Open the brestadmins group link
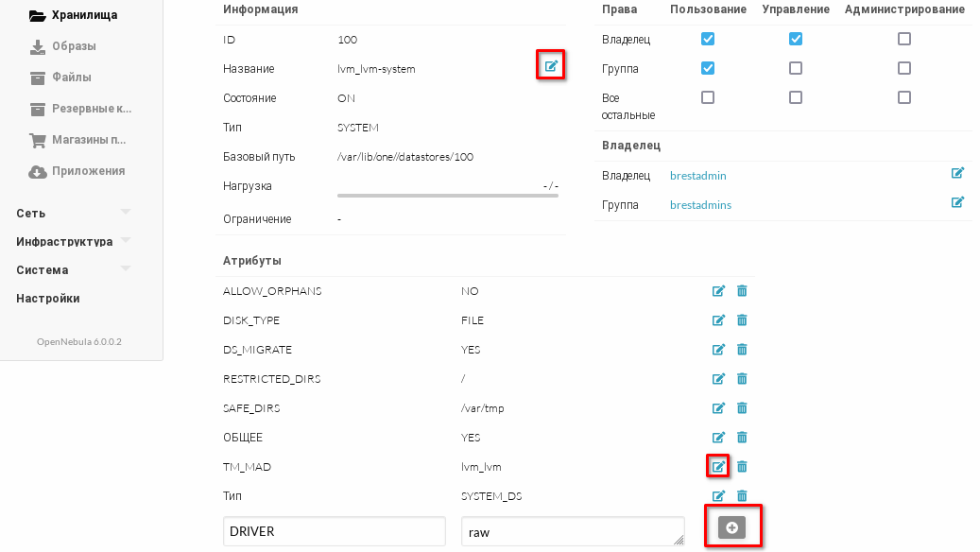The height and width of the screenshot is (552, 980). (x=700, y=205)
